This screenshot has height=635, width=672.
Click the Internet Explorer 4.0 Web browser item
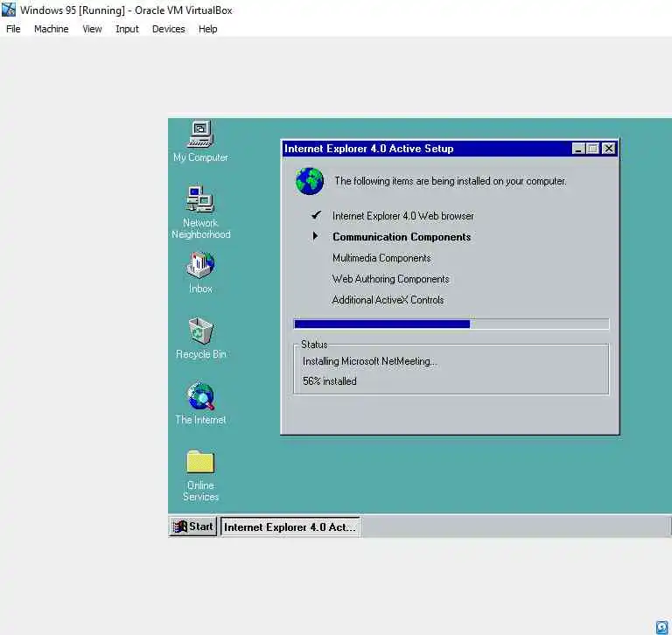(402, 216)
